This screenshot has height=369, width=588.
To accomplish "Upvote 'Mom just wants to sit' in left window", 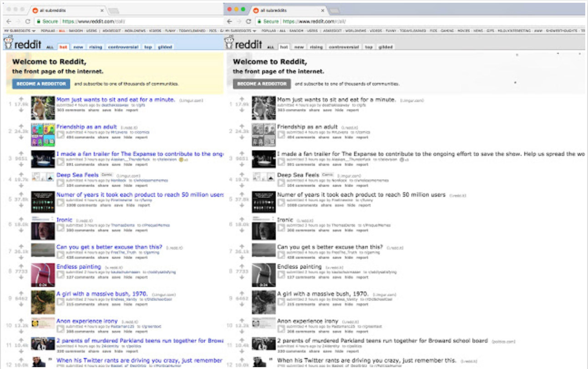I will coord(21,98).
